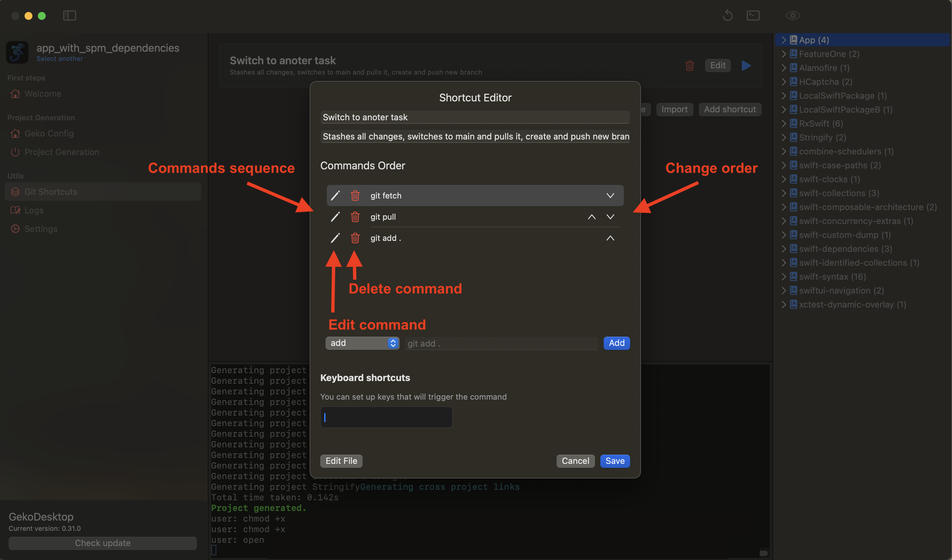The image size is (952, 560).
Task: Click the Select another project link
Action: coord(60,59)
